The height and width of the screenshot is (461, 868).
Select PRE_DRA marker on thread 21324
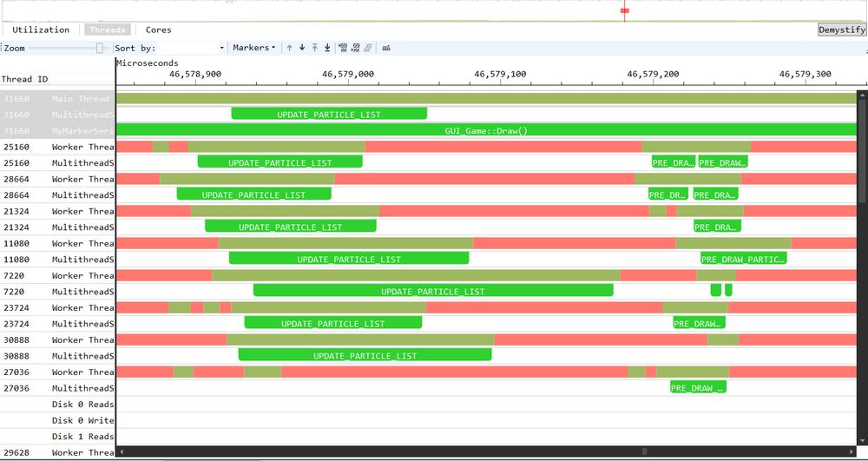coord(718,227)
